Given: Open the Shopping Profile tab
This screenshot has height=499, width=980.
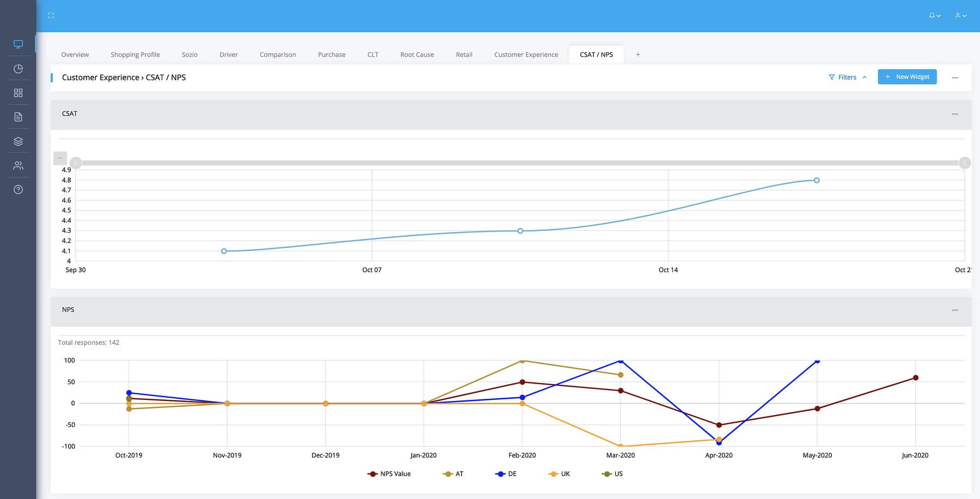Looking at the screenshot, I should (x=135, y=54).
